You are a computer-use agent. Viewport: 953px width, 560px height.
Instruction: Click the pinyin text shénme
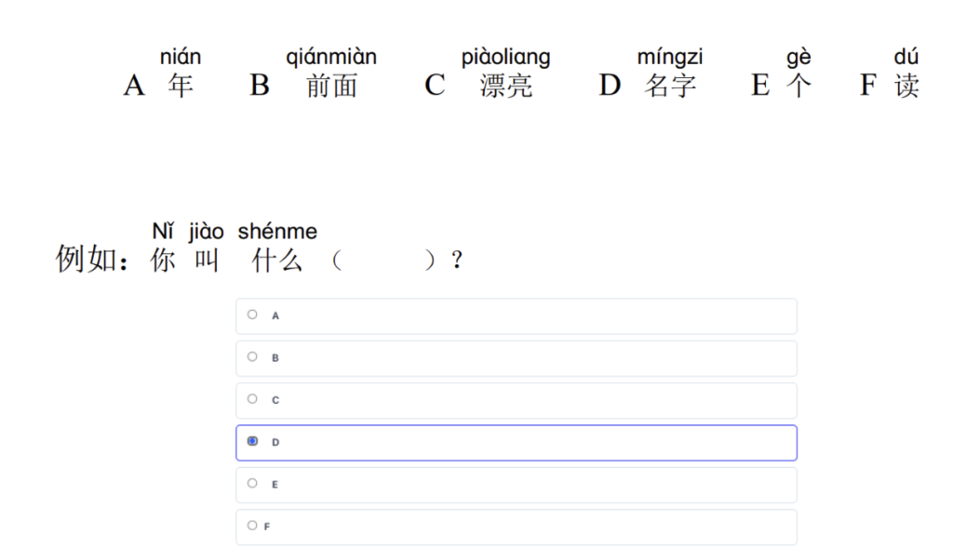pos(277,232)
